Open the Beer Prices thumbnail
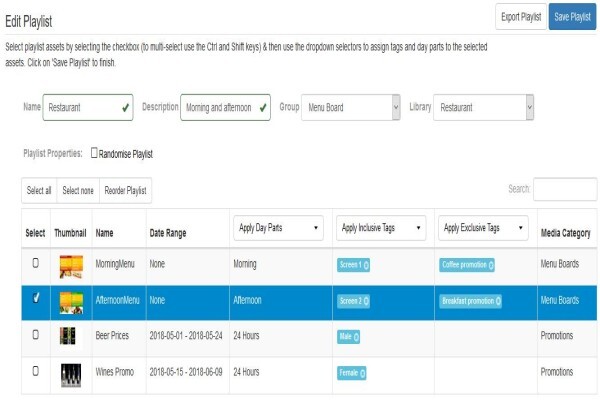The height and width of the screenshot is (400, 600). pyautogui.click(x=68, y=336)
